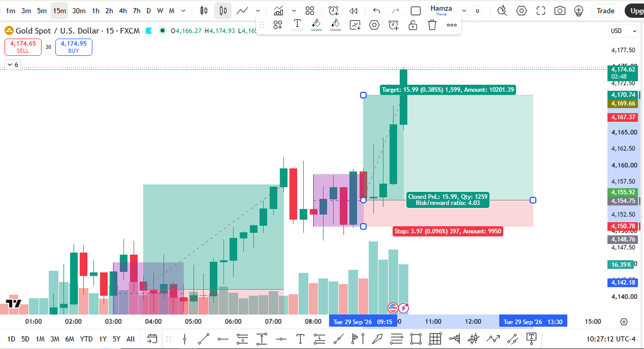Image resolution: width=644 pixels, height=349 pixels.
Task: Open the chart type dropdown arrow
Action: pyautogui.click(x=259, y=11)
